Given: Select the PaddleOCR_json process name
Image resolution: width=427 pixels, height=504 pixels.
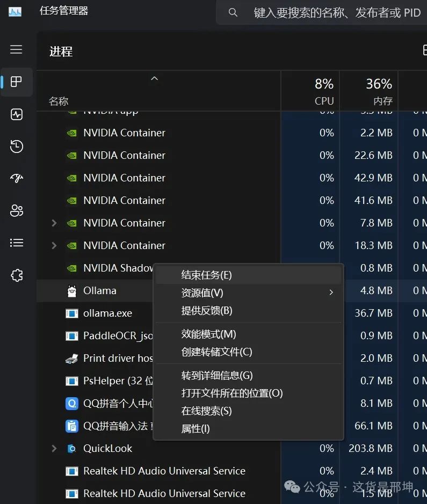Looking at the screenshot, I should 118,335.
